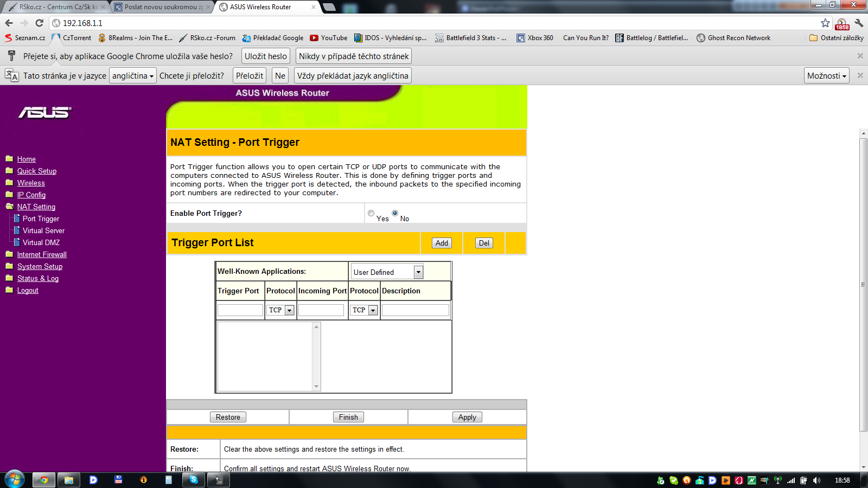
Task: Open the Seznam.cz bookmark
Action: [25, 38]
